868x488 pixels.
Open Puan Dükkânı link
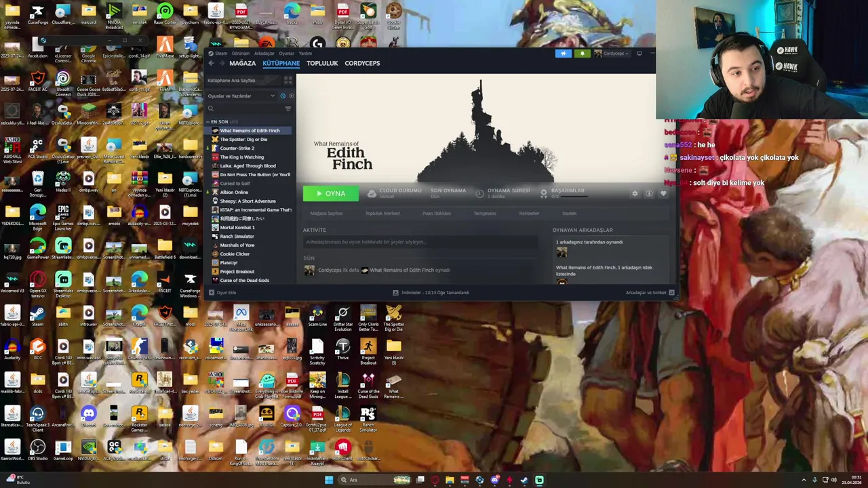[x=437, y=213]
